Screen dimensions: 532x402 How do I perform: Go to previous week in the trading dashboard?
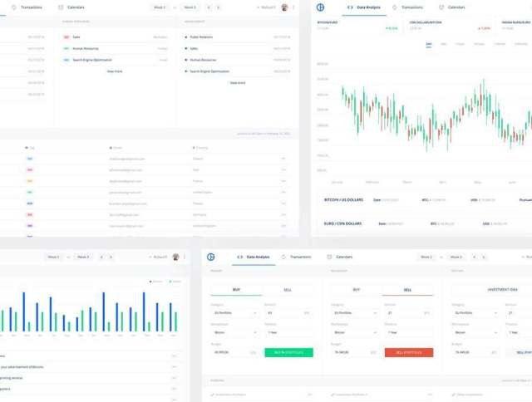tap(475, 257)
